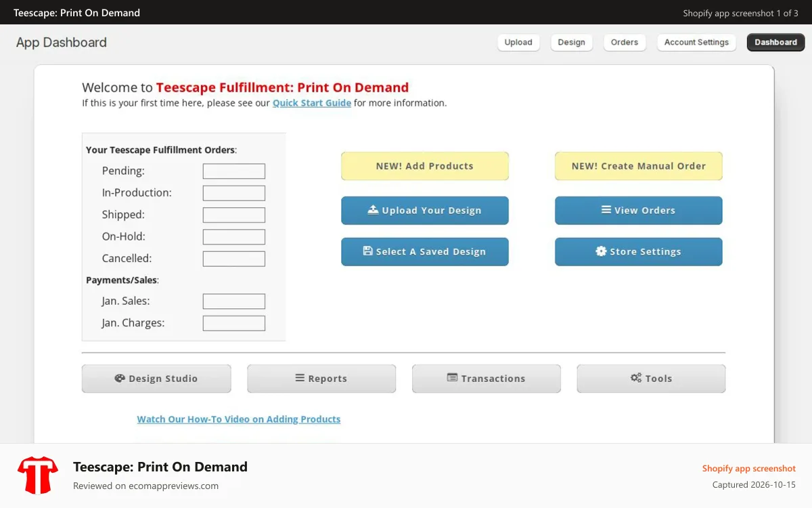
Task: Click the Jan. Charges field
Action: (x=234, y=323)
